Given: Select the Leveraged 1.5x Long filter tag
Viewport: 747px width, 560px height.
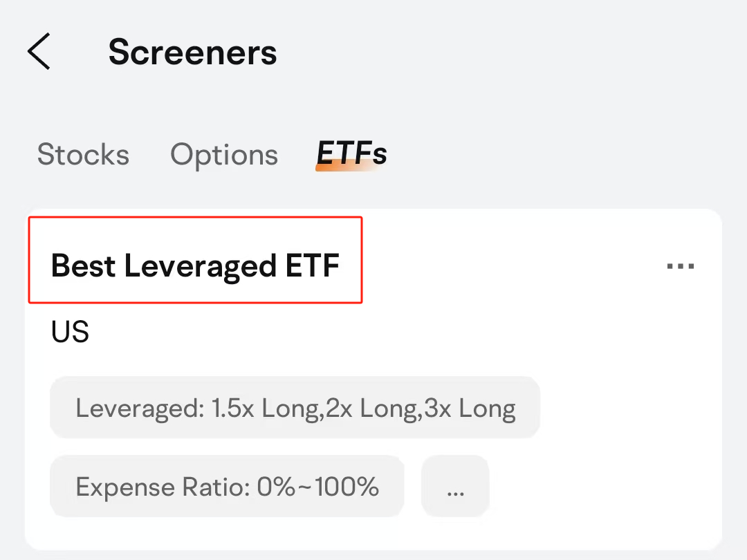Looking at the screenshot, I should pyautogui.click(x=295, y=408).
